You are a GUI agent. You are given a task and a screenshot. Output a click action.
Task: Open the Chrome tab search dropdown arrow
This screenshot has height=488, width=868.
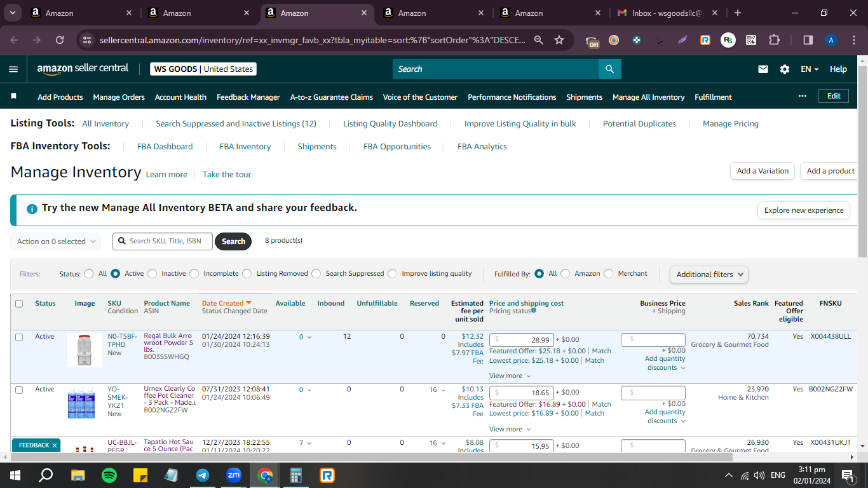(13, 13)
